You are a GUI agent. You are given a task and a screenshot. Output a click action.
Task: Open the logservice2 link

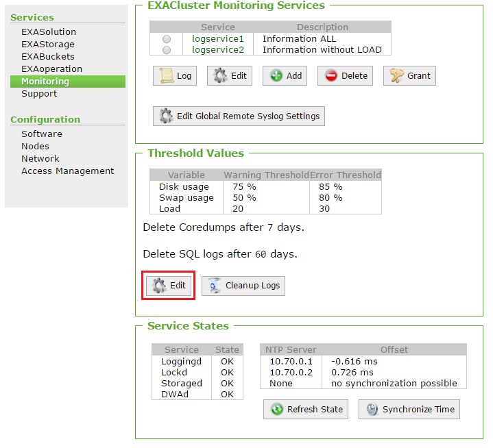(218, 50)
